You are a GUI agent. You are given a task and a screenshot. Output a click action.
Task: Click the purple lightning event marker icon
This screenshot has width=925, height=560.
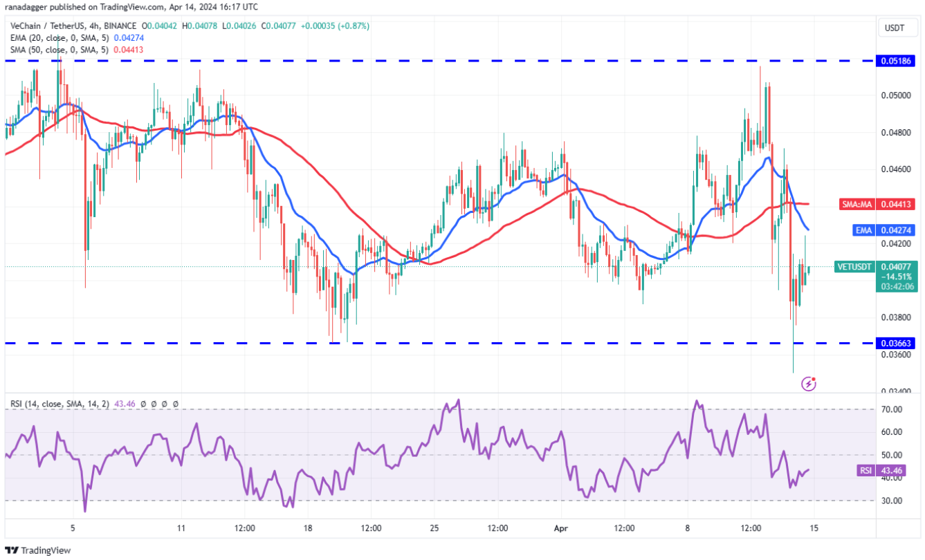coord(807,383)
